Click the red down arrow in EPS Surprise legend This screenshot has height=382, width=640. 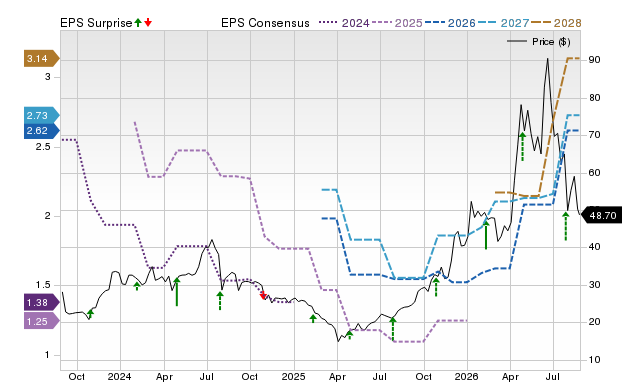(148, 23)
